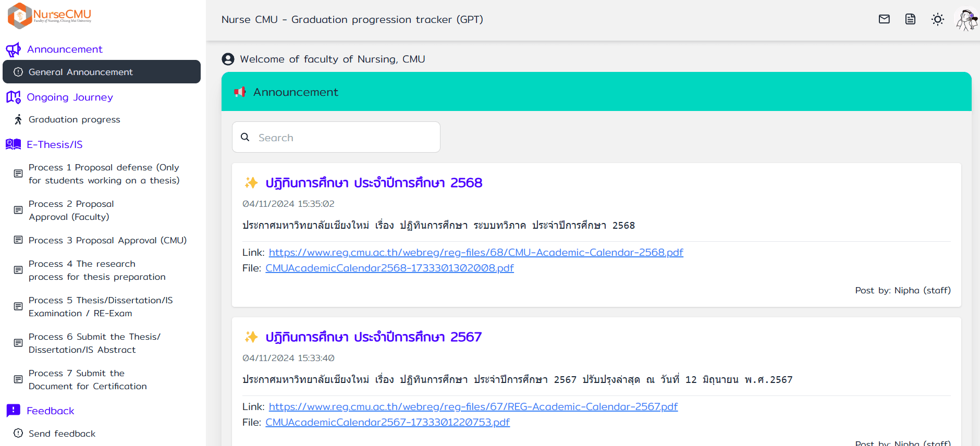Open Send feedback page
This screenshot has height=446, width=980.
pos(62,433)
